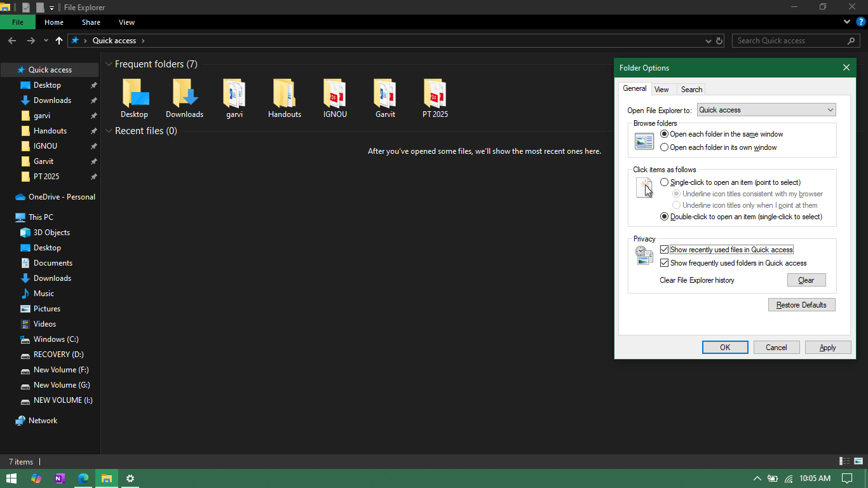The image size is (868, 488).
Task: Switch to the View tab in Folder Options
Action: point(661,90)
